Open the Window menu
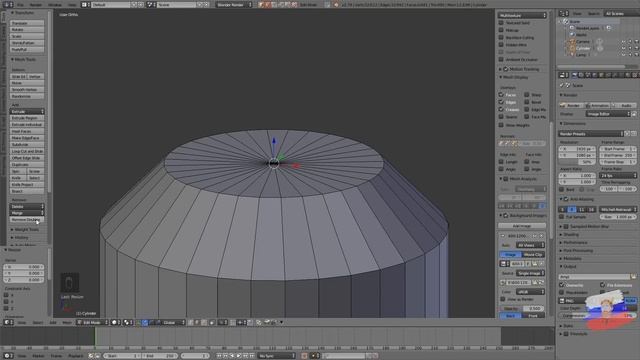 click(x=55, y=4)
